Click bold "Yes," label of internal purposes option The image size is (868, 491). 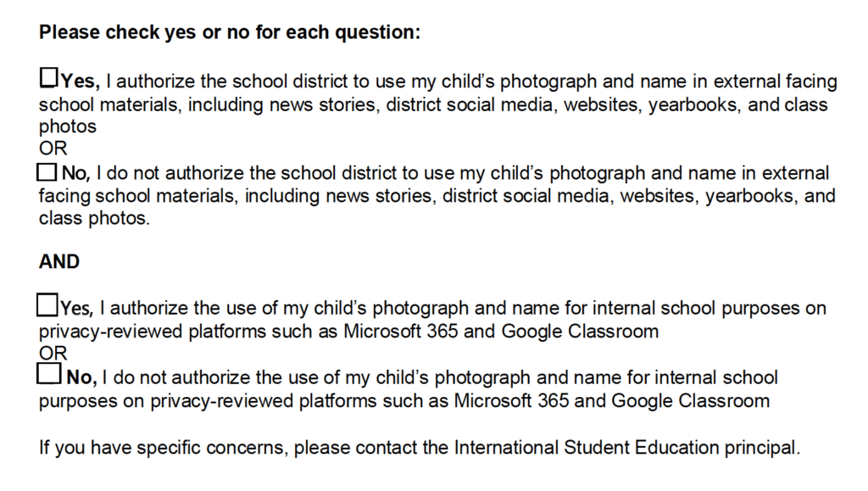point(76,308)
